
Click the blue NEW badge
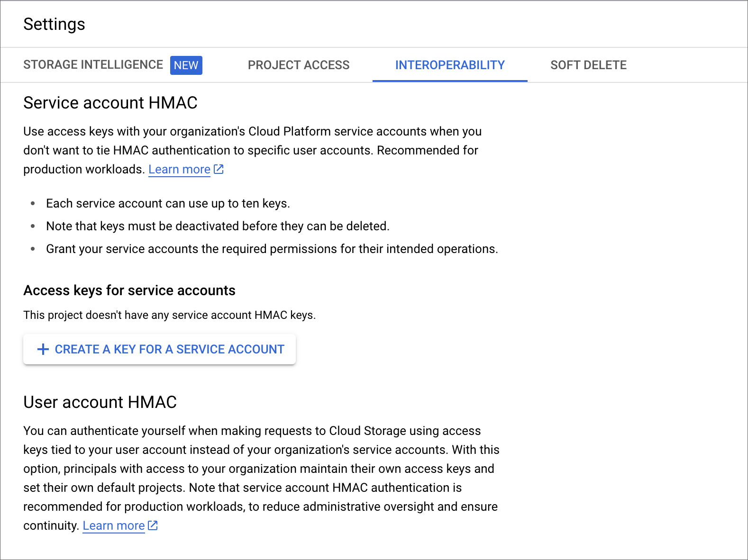[x=186, y=65]
